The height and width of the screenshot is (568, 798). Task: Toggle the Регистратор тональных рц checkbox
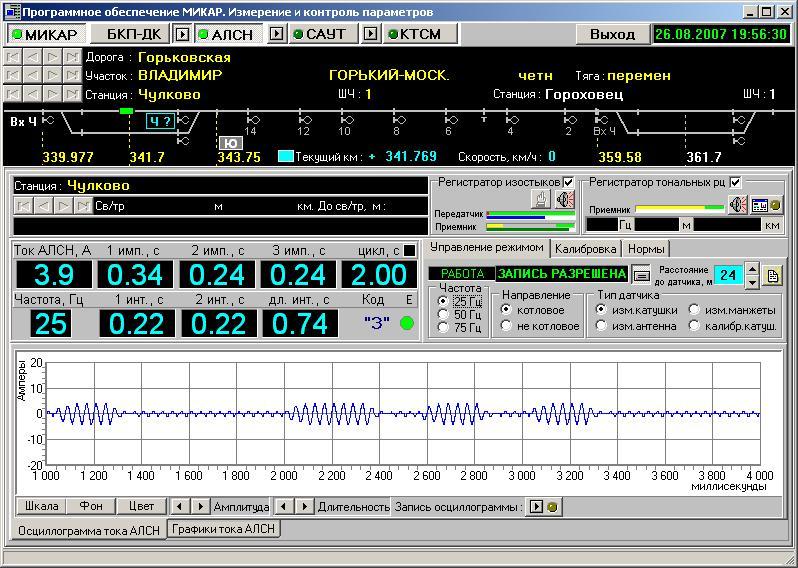(x=736, y=182)
